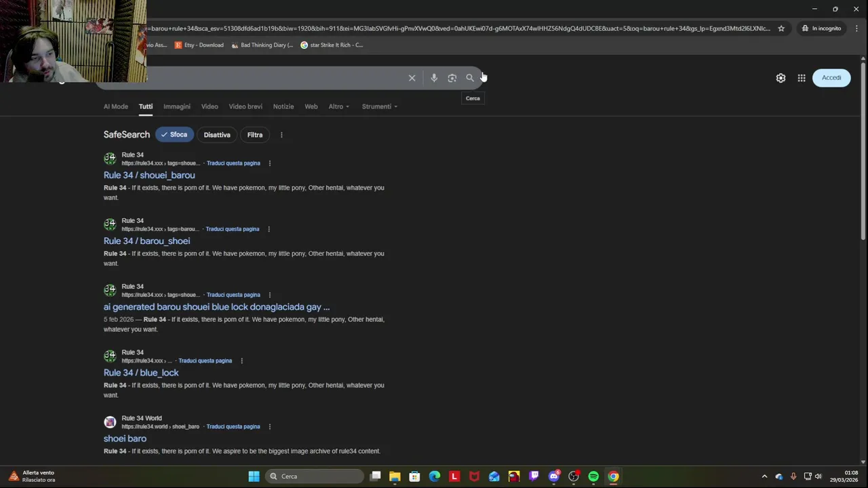Open the shoei baro result link
Viewport: 868px width, 488px height.
point(125,439)
